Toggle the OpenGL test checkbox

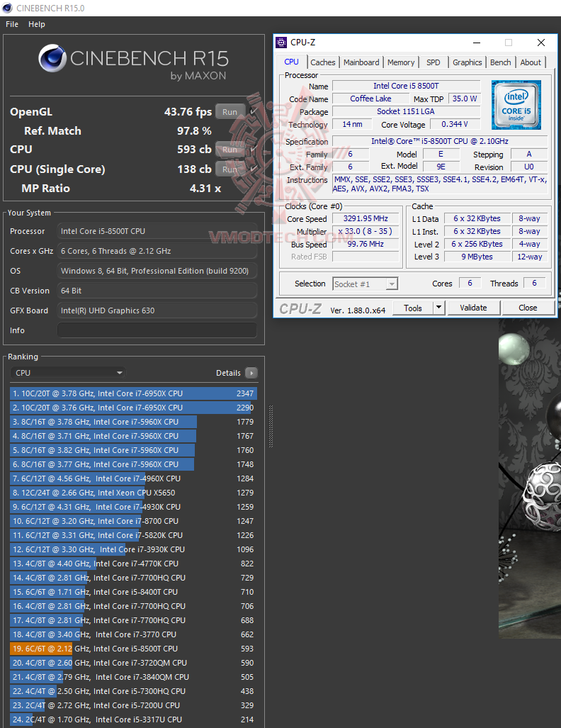point(254,111)
